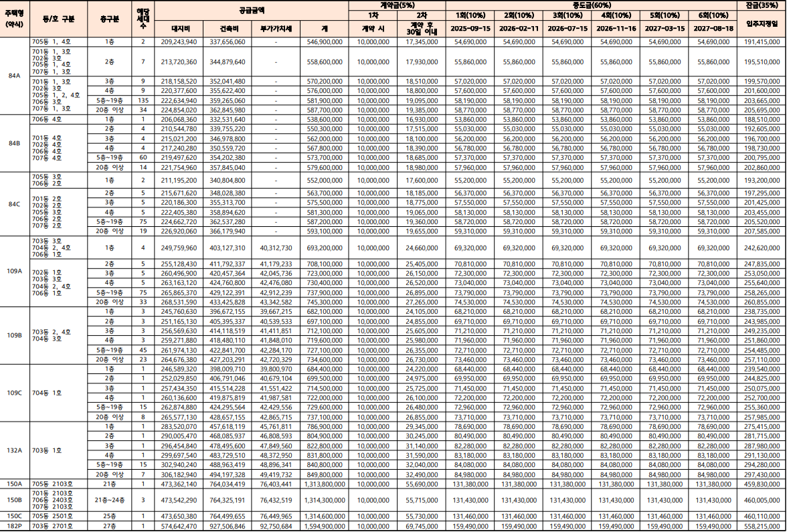Viewport: 787px width, 532px height.
Task: Select the 84A housing type cell
Action: pyautogui.click(x=15, y=76)
